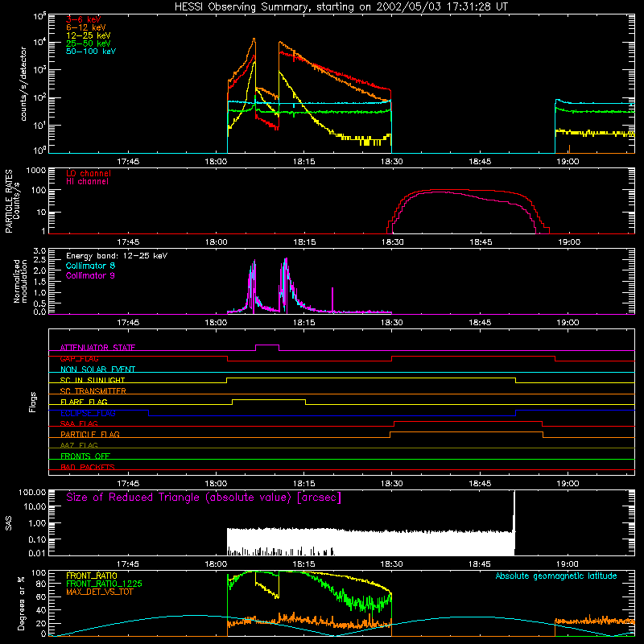Click the raised PARTICLE_FLAG interval

coord(467,432)
